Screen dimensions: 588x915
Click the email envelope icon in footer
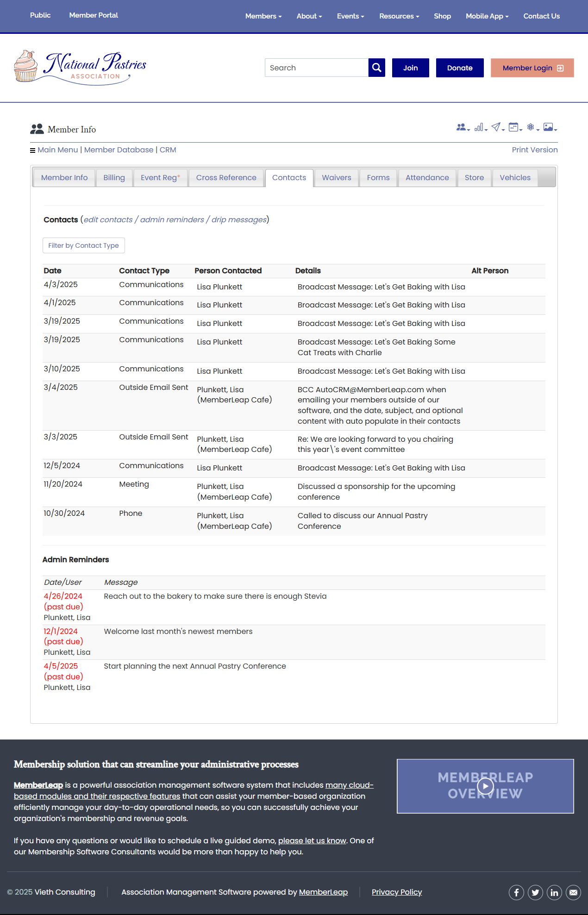(573, 892)
